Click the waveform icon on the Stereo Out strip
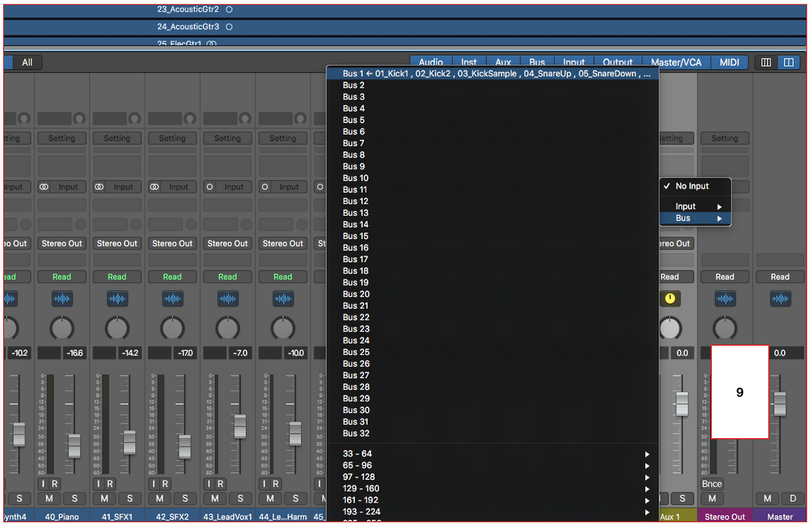Image resolution: width=812 pixels, height=527 pixels. [725, 299]
